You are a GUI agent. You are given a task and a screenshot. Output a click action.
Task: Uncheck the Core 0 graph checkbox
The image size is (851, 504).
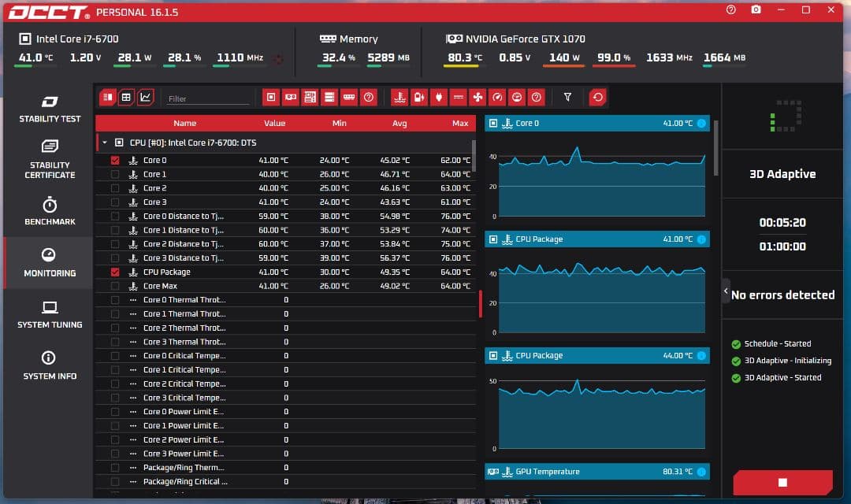coord(115,160)
